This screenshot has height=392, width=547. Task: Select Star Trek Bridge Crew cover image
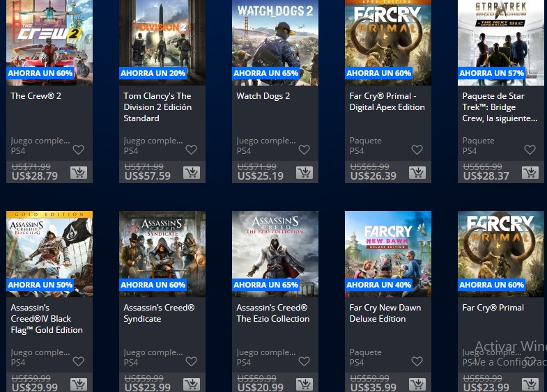point(501,42)
